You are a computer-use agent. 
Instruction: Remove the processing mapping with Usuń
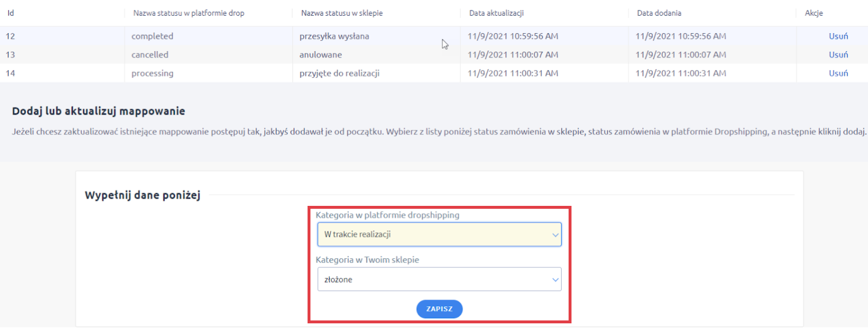click(838, 73)
